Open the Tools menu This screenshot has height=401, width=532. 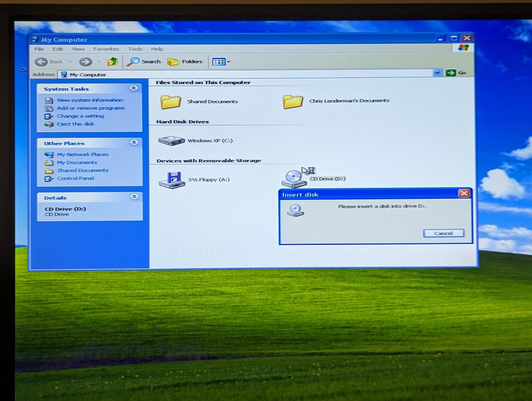click(x=135, y=49)
